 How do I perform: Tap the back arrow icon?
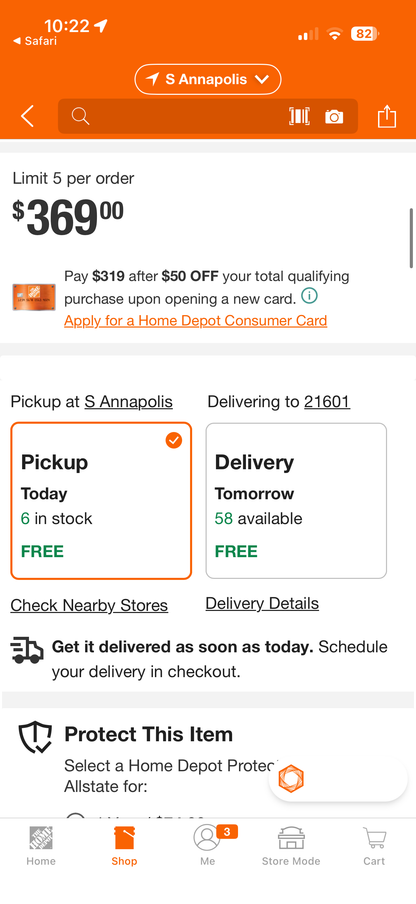tap(27, 116)
